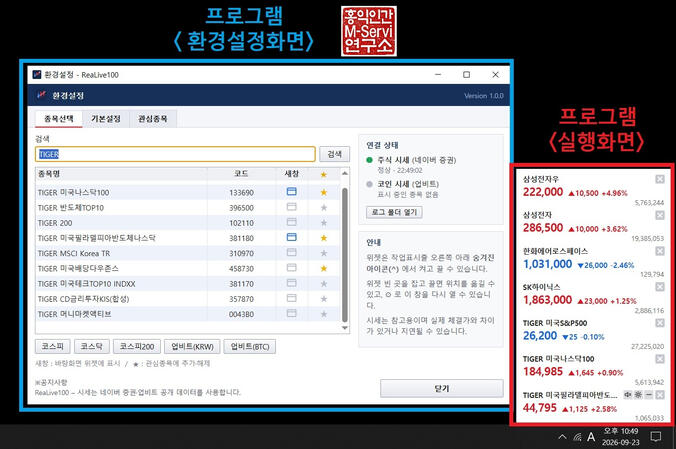Click the 닫기 close button

pyautogui.click(x=442, y=389)
